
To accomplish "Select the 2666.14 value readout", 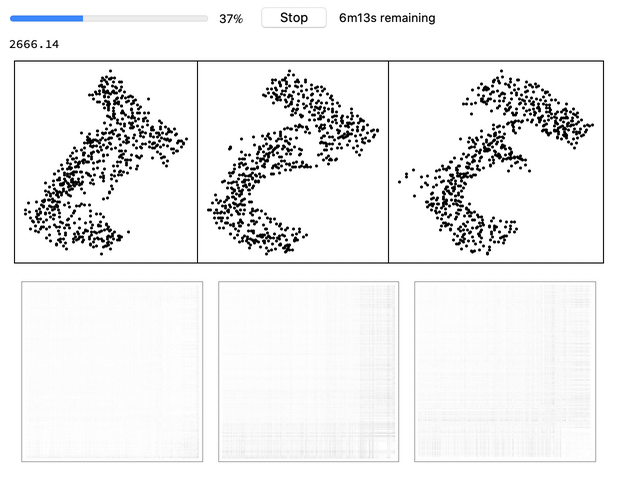I will (32, 45).
